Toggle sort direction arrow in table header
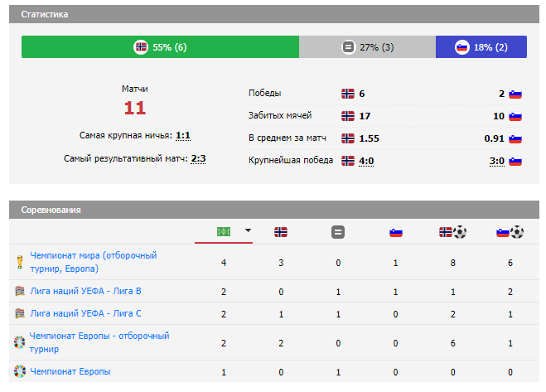 (x=248, y=231)
